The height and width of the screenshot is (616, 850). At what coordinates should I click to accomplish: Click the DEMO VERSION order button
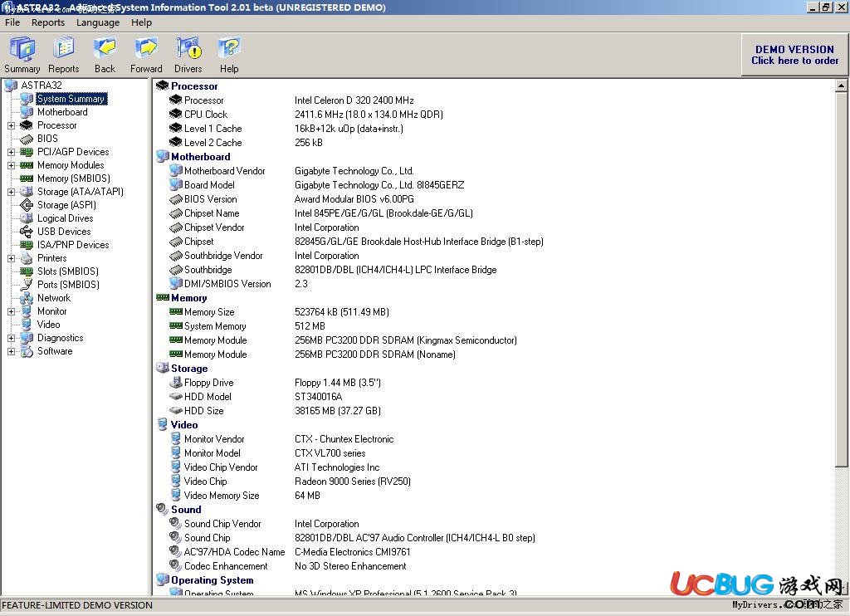click(x=794, y=55)
